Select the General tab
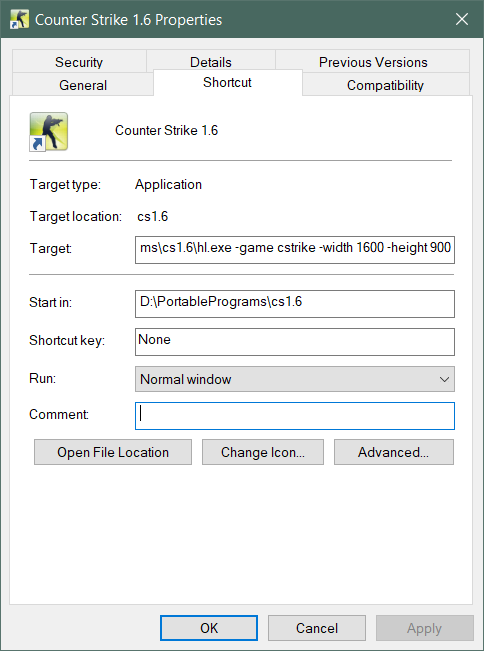The width and height of the screenshot is (484, 651). [83, 85]
